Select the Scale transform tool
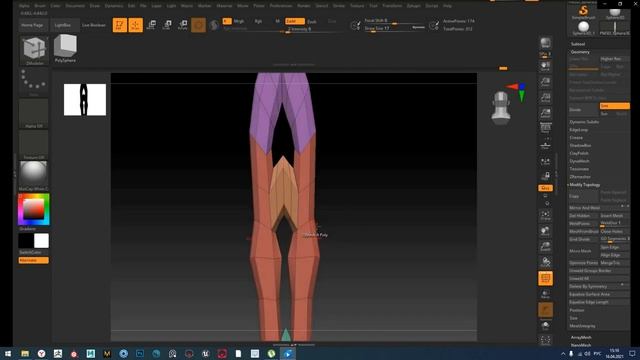The width and height of the screenshot is (640, 360). tap(167, 25)
